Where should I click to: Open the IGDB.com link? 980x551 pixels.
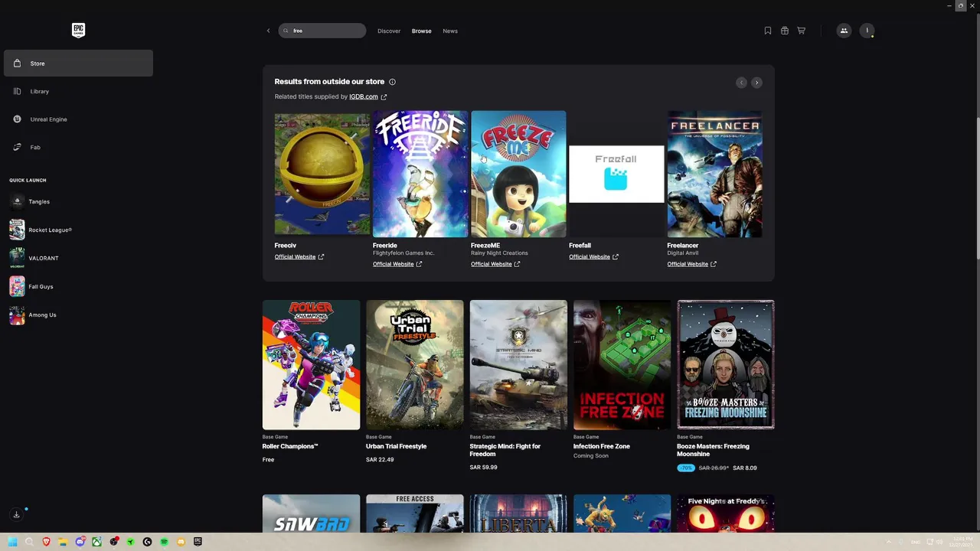[364, 96]
